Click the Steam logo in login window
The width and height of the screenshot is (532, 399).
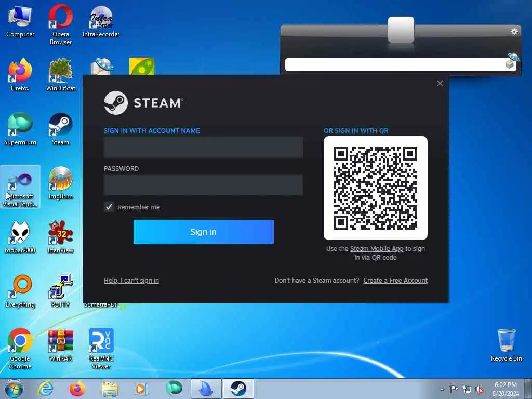click(x=143, y=103)
